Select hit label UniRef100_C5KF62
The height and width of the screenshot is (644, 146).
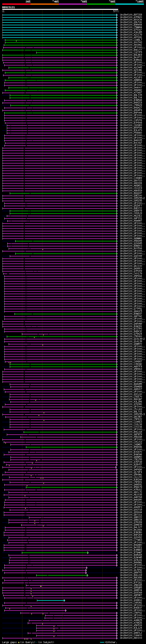[x=131, y=613]
